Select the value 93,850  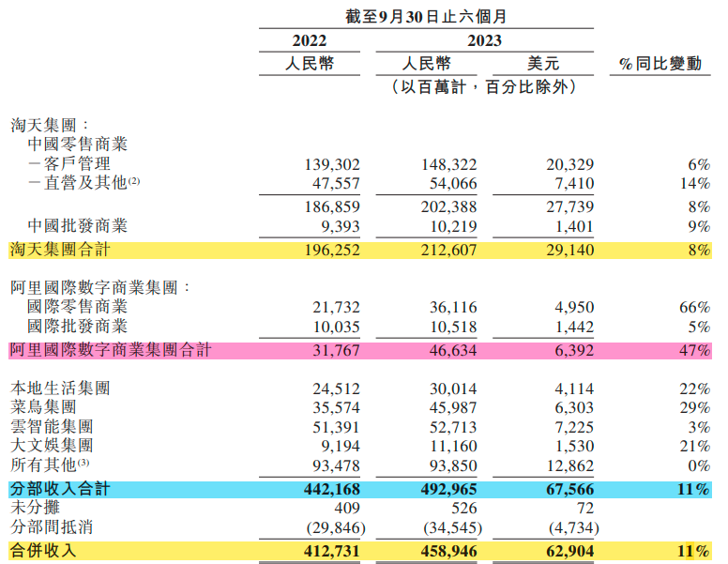click(x=453, y=466)
